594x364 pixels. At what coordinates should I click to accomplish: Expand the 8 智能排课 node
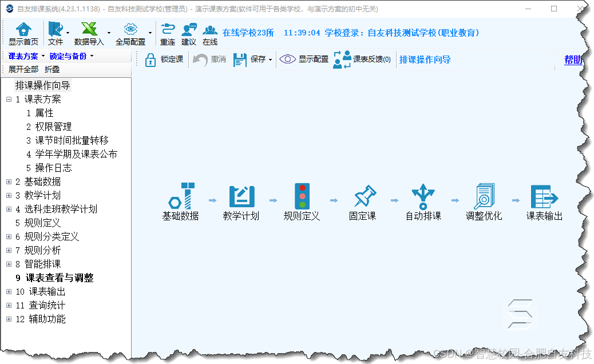point(9,264)
